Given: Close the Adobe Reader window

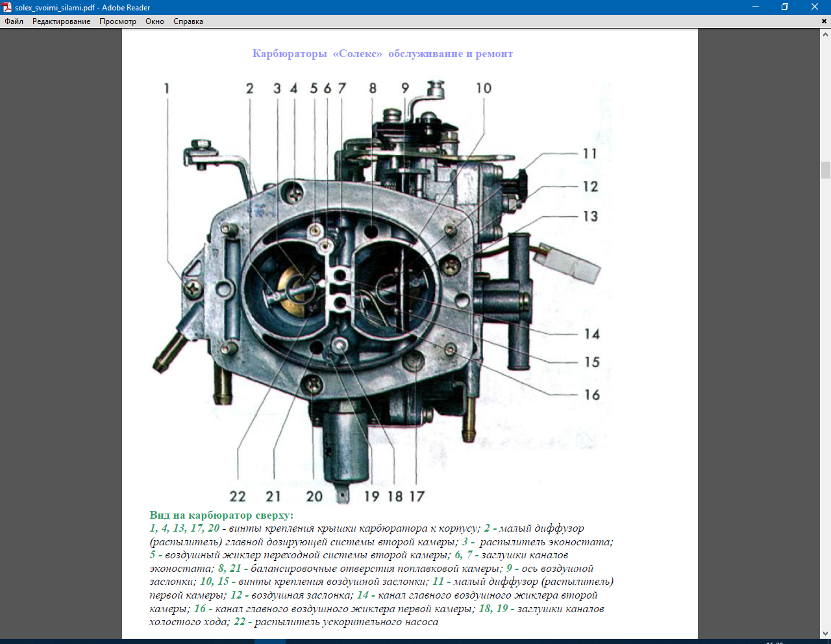Looking at the screenshot, I should click(815, 7).
